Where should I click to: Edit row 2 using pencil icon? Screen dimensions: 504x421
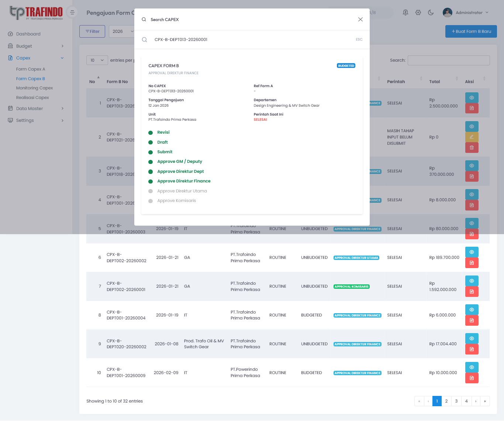pos(472,137)
